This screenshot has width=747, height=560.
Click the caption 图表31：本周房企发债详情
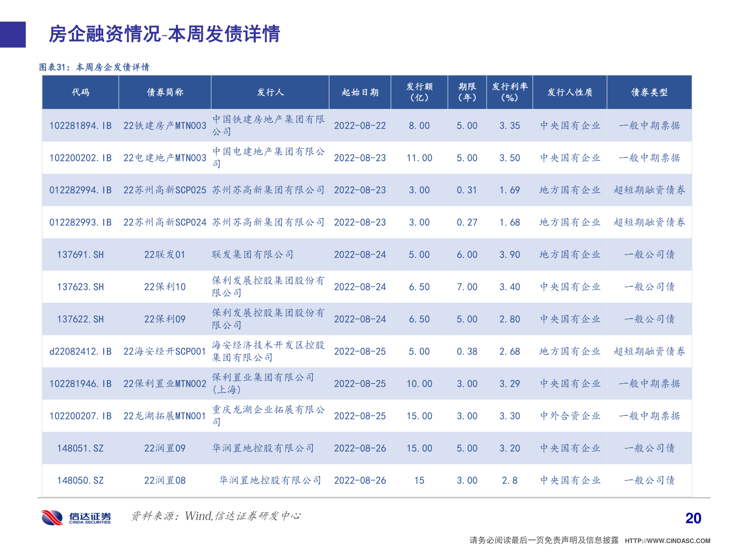(94, 67)
